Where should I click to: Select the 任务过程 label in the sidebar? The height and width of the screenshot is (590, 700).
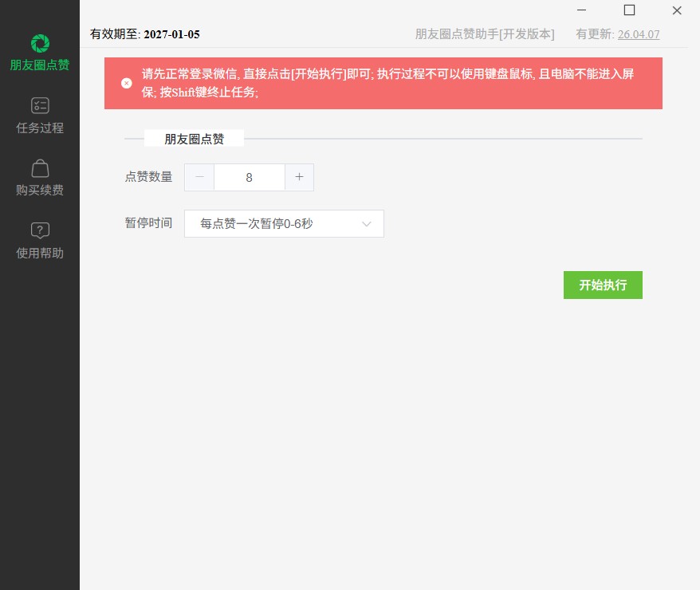tap(40, 128)
